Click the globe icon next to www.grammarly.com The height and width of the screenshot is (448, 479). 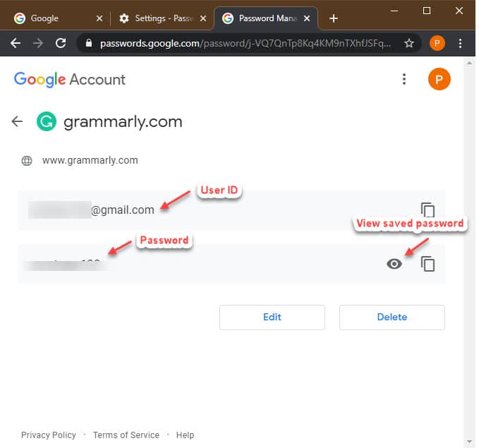pyautogui.click(x=27, y=160)
